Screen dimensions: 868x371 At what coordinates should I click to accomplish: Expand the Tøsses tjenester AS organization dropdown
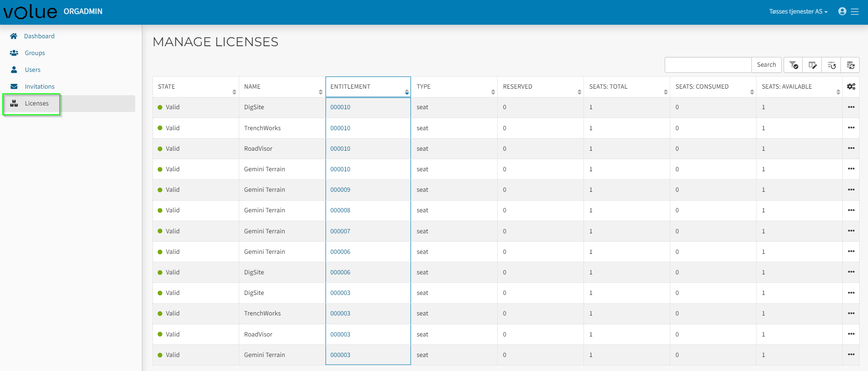pyautogui.click(x=798, y=12)
